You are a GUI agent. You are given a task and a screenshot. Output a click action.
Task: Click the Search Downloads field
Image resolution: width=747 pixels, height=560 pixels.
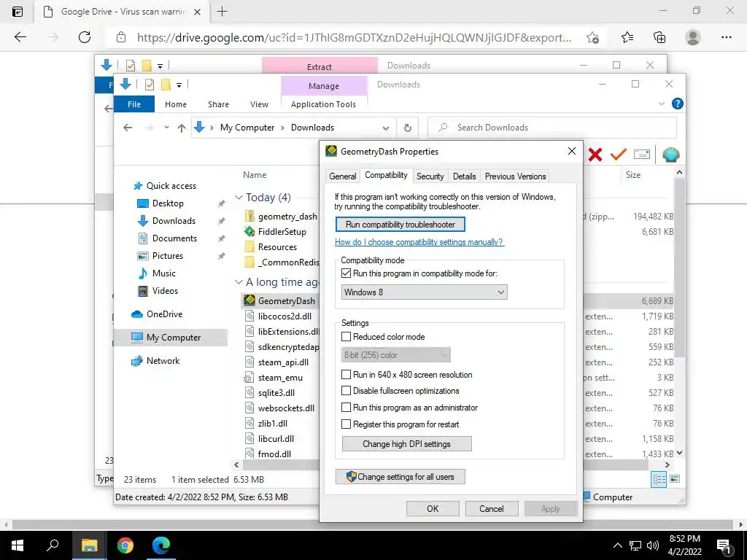coord(553,128)
